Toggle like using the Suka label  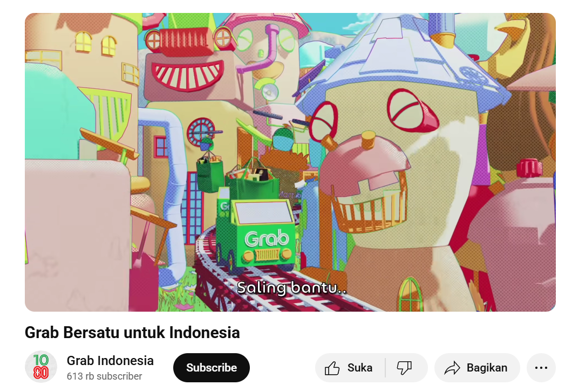[x=359, y=368]
